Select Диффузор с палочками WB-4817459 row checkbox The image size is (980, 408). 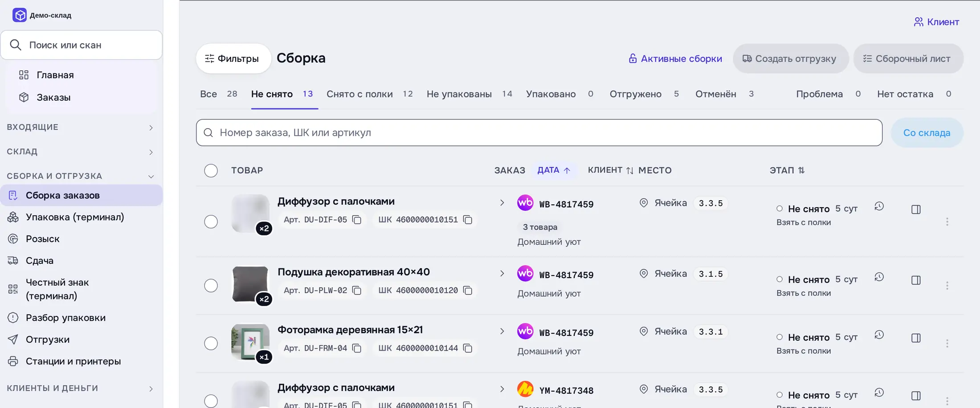211,222
